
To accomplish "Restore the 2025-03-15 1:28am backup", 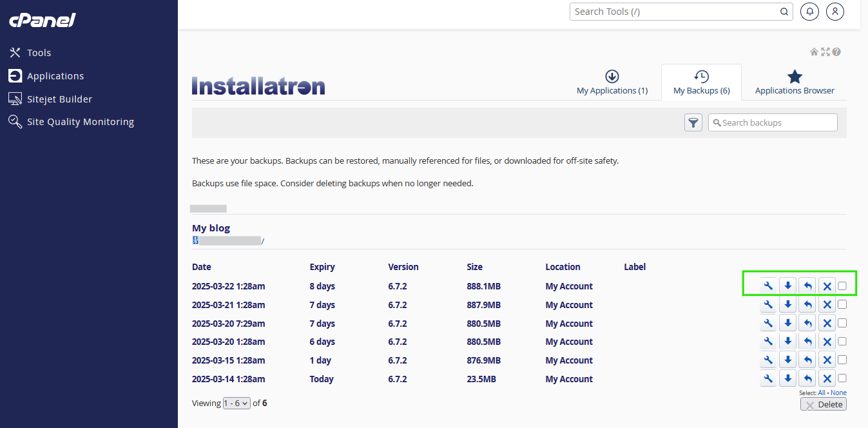I will (807, 360).
